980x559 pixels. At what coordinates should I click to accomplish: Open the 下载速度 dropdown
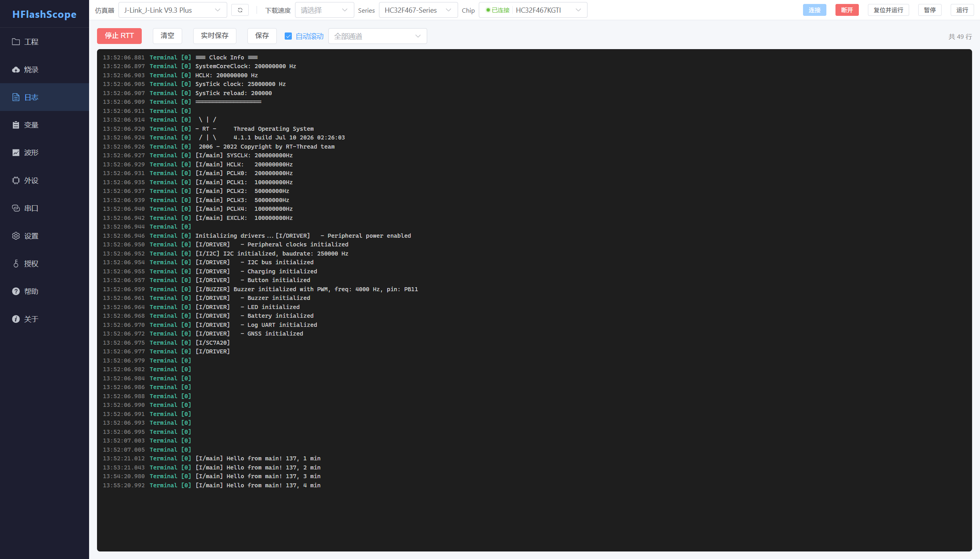pyautogui.click(x=324, y=10)
